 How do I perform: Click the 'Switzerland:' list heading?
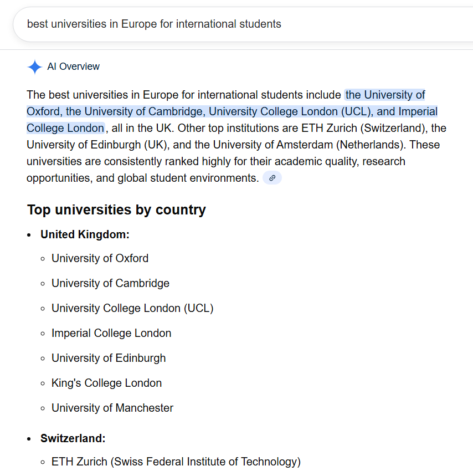click(x=73, y=438)
